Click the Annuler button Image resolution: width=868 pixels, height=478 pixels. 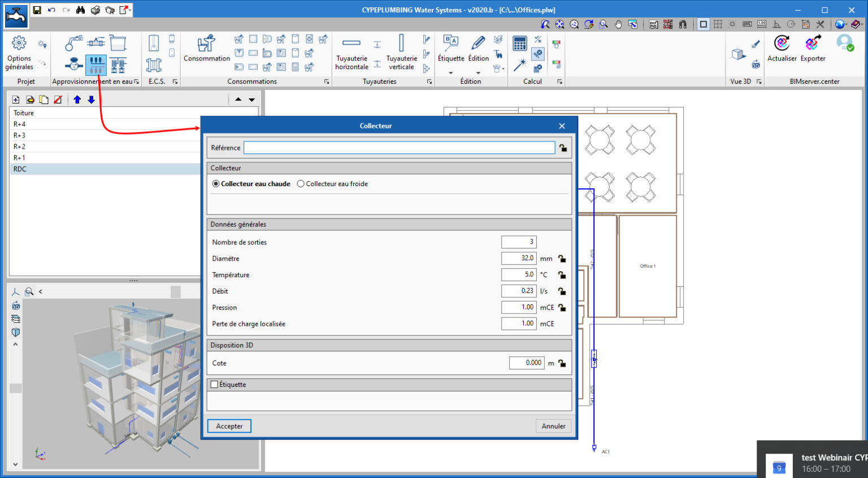pyautogui.click(x=553, y=426)
